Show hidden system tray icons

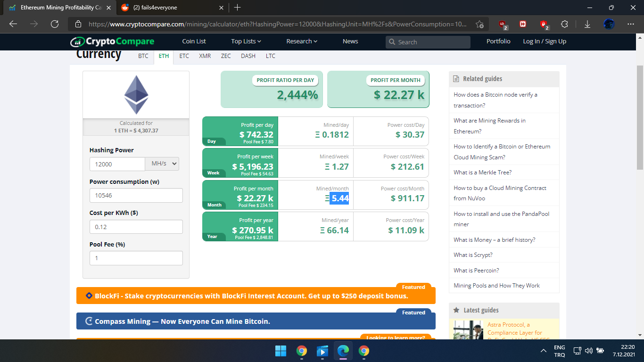click(x=543, y=351)
